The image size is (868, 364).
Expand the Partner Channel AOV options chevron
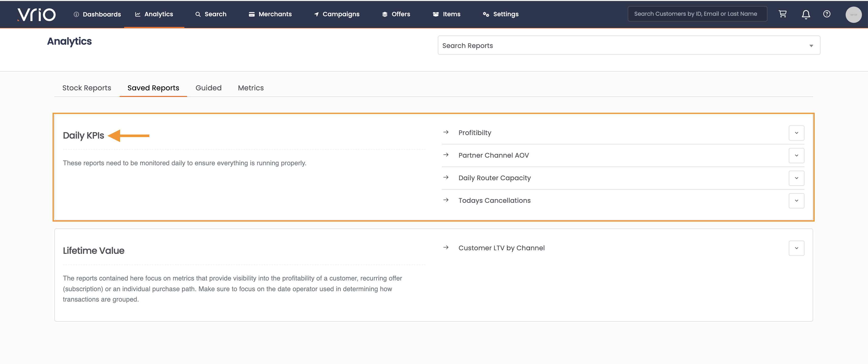tap(796, 155)
